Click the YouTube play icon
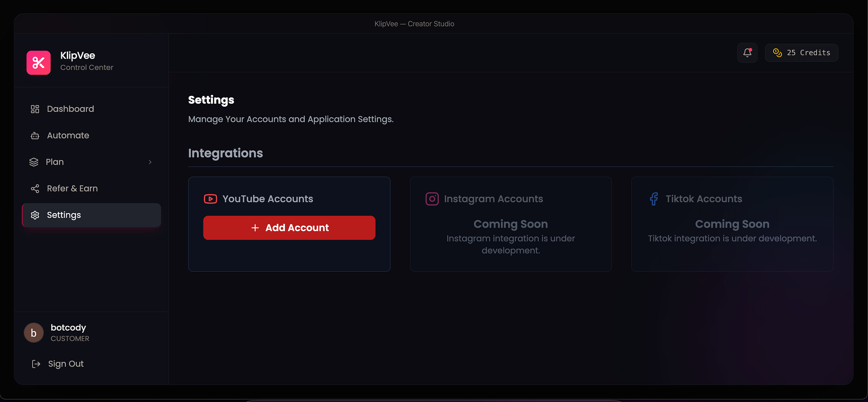The height and width of the screenshot is (402, 868). pyautogui.click(x=210, y=199)
